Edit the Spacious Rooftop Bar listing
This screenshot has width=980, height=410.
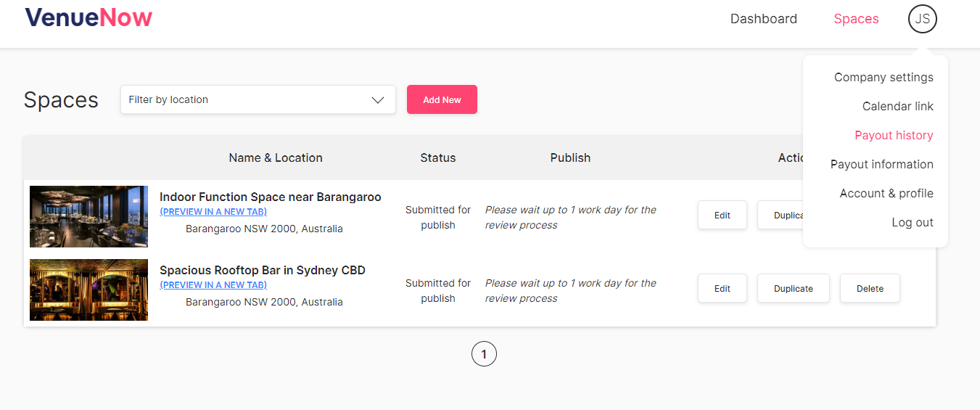tap(722, 288)
